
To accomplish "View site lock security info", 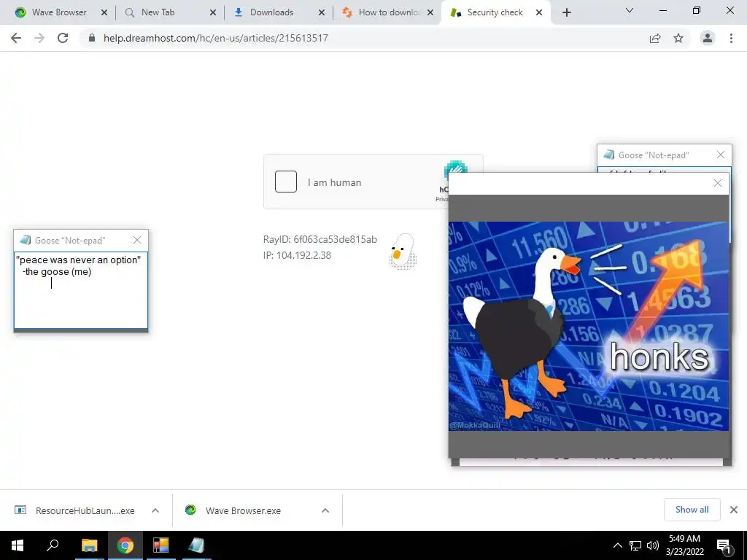I will coord(92,38).
